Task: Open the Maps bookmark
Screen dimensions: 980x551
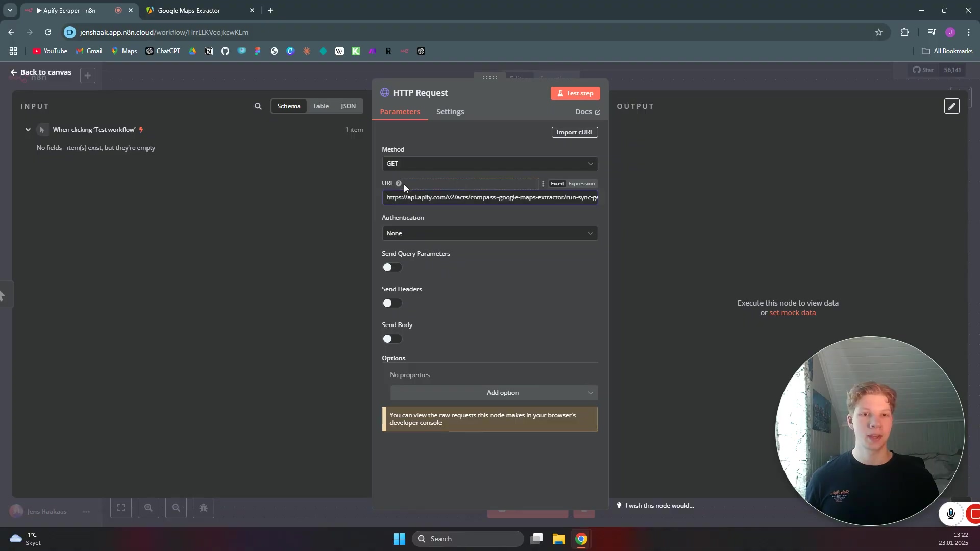Action: click(x=125, y=51)
